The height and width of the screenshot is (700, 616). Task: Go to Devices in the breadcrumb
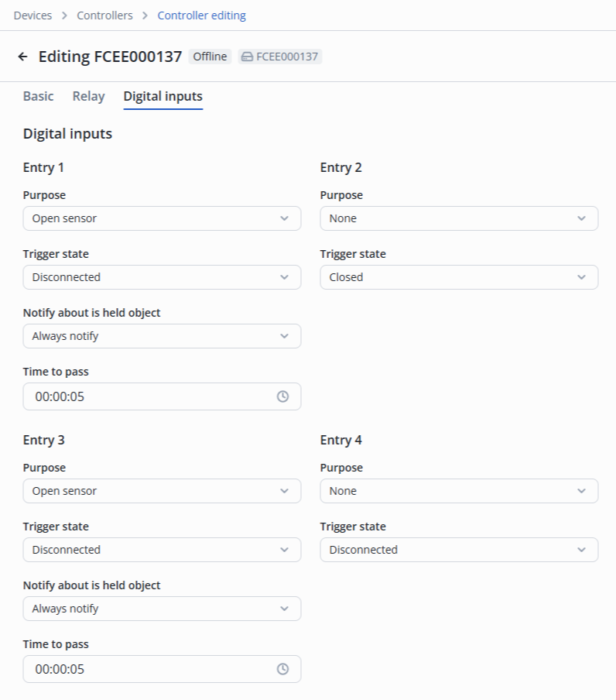[33, 15]
